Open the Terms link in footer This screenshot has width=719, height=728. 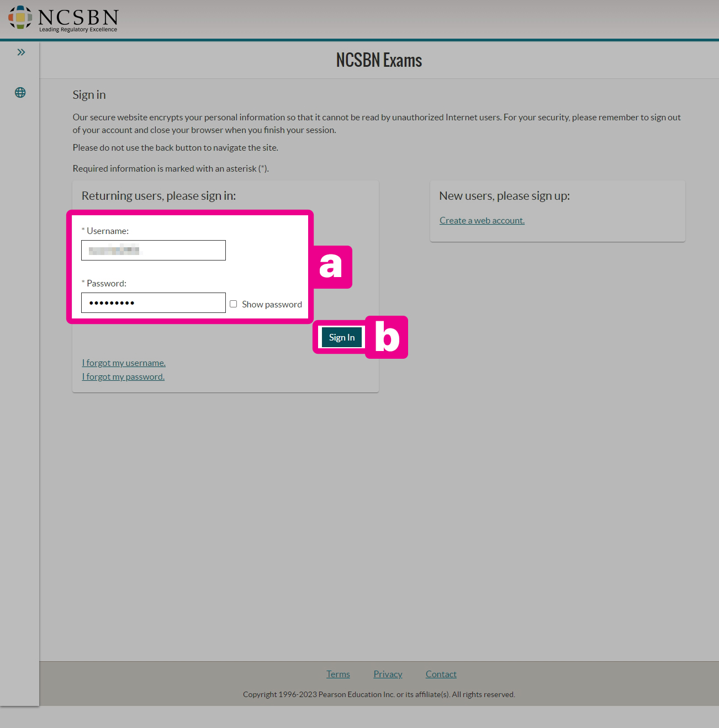[338, 674]
